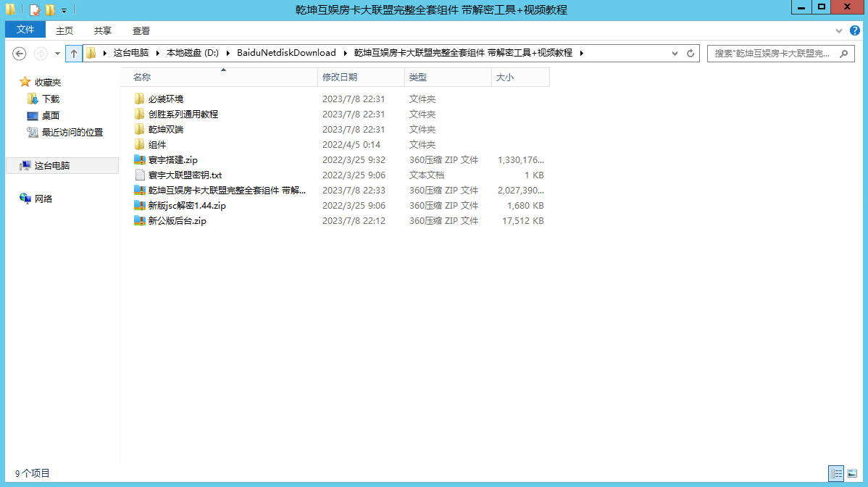Go back using the Back arrow

(x=20, y=53)
